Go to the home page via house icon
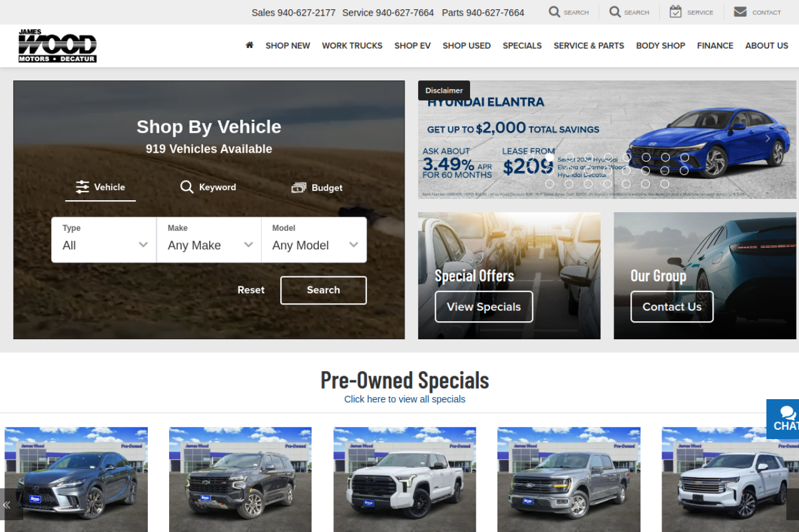 click(250, 45)
